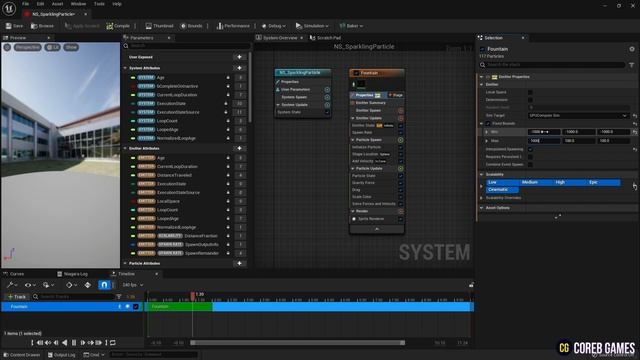Add a System Attributes parameter with the plus
This screenshot has height=360, width=640.
pos(240,68)
